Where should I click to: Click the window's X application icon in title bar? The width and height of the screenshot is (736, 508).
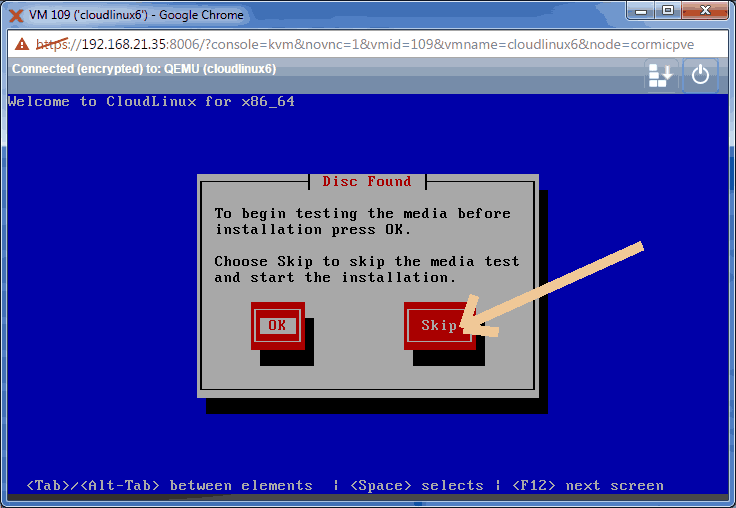[16, 15]
